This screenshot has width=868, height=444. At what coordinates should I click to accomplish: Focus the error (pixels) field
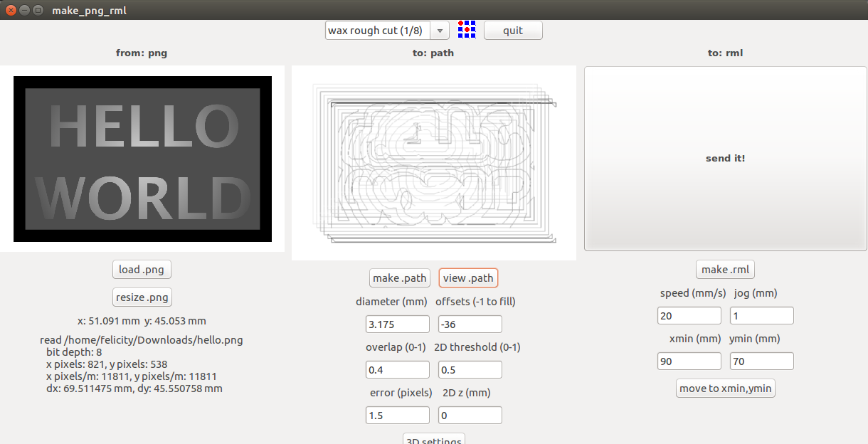tap(398, 416)
